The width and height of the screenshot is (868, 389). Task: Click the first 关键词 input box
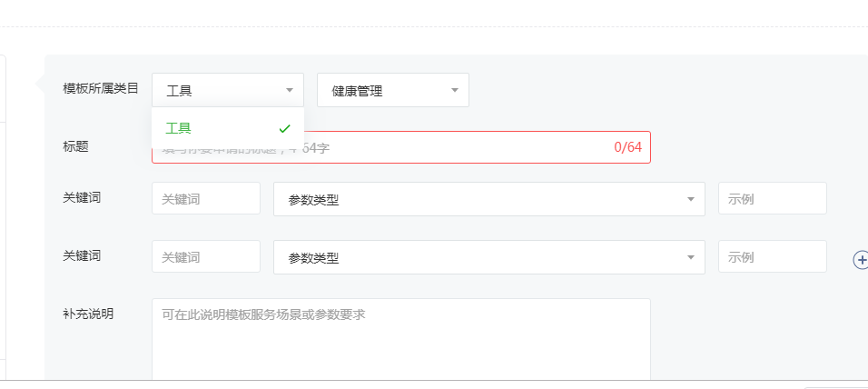(206, 199)
